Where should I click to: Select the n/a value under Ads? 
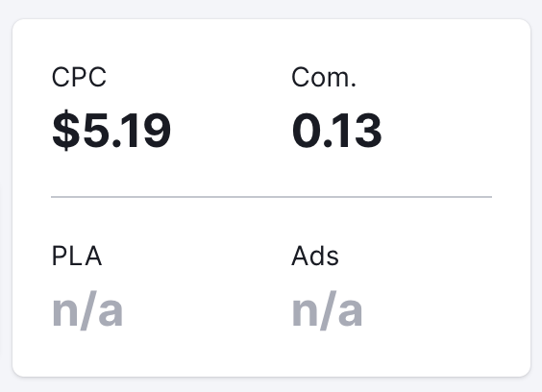[327, 310]
